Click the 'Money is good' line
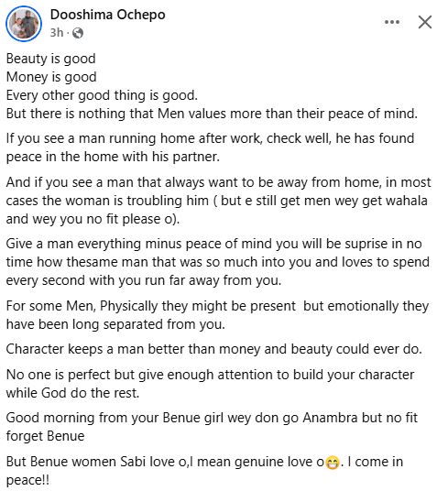The height and width of the screenshot is (491, 448). pyautogui.click(x=51, y=77)
